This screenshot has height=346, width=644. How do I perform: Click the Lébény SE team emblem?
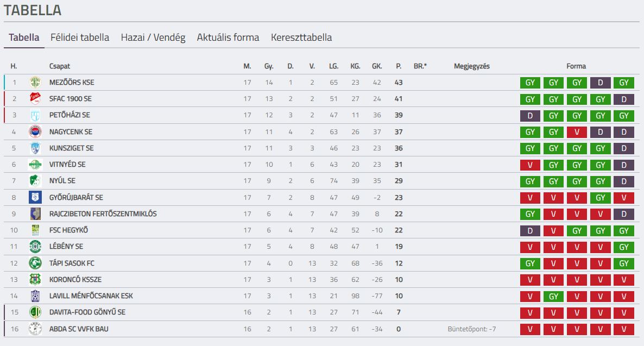pyautogui.click(x=35, y=247)
